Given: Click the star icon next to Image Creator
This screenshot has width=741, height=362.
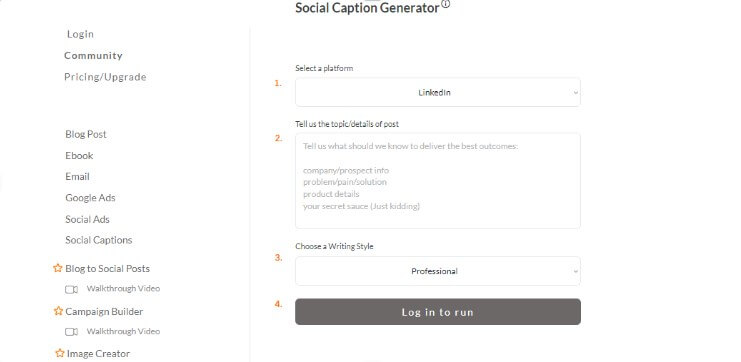Looking at the screenshot, I should coord(60,353).
